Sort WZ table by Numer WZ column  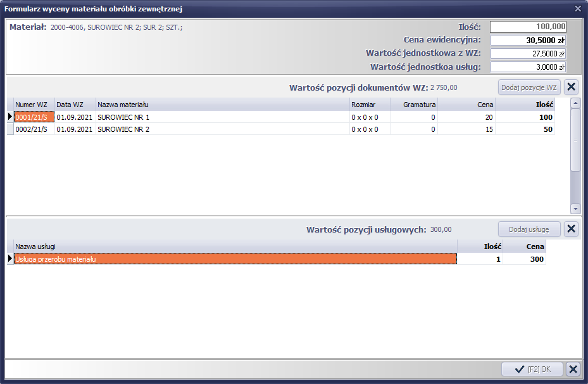point(34,105)
